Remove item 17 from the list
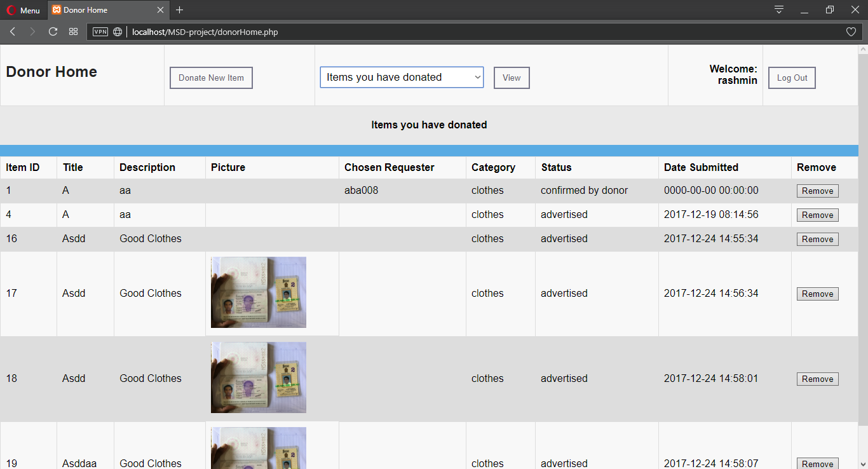 click(817, 294)
